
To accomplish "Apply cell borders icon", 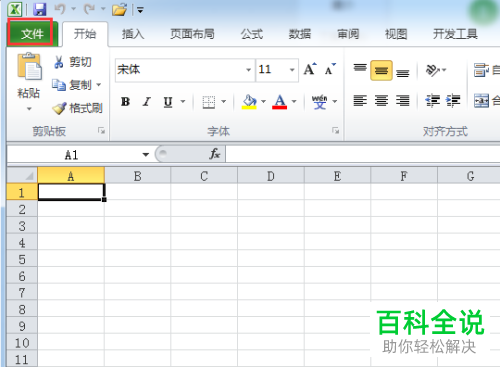I will click(x=209, y=102).
